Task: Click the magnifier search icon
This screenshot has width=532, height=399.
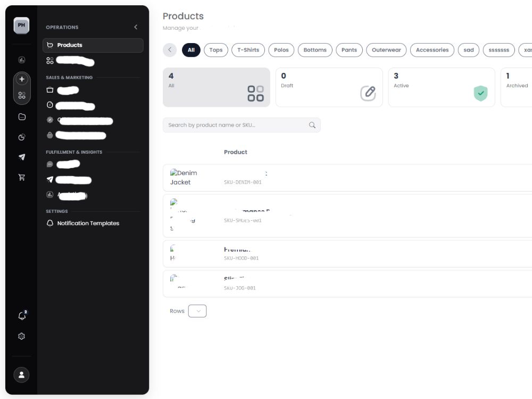Action: [x=312, y=125]
